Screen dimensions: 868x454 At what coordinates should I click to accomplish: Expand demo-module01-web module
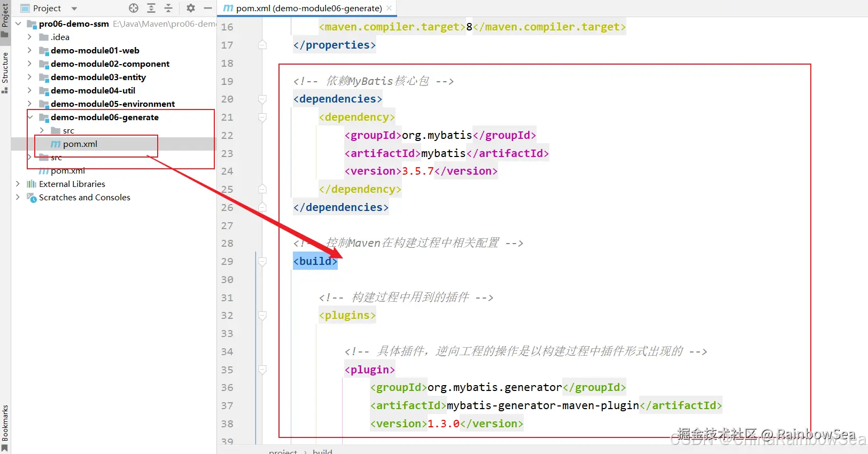pyautogui.click(x=29, y=50)
